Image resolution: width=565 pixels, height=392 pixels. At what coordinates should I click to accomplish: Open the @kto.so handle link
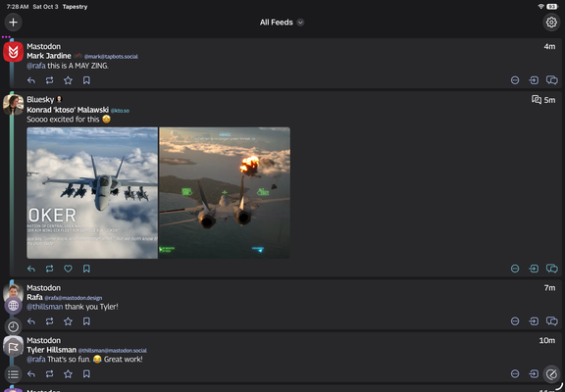pyautogui.click(x=120, y=111)
